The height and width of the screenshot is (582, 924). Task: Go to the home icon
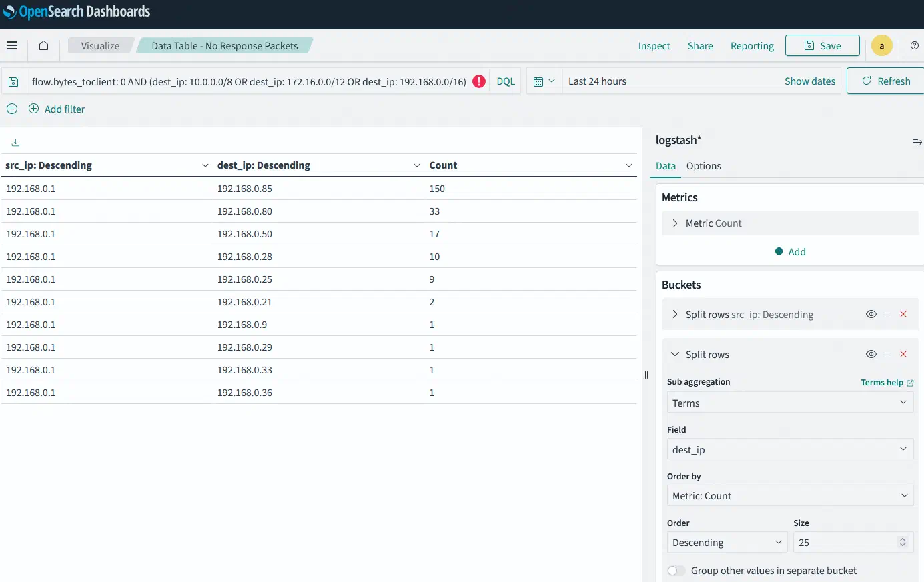43,45
